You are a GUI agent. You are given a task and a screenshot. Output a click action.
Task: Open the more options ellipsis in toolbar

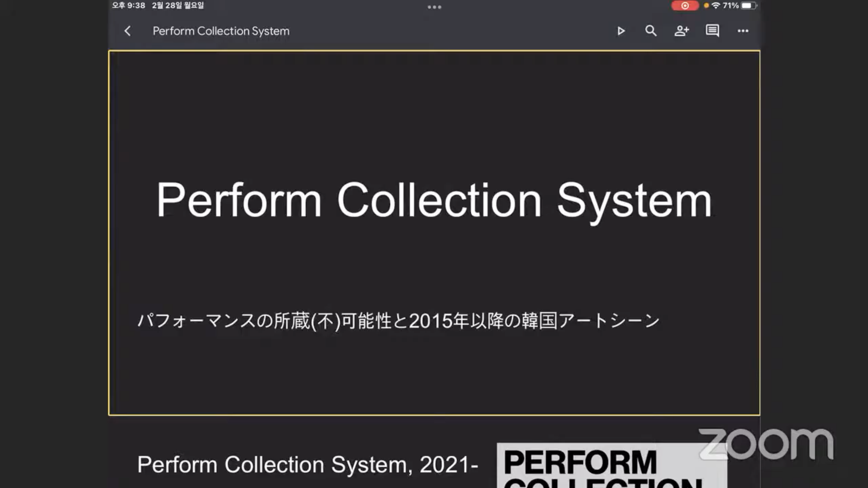pos(743,31)
